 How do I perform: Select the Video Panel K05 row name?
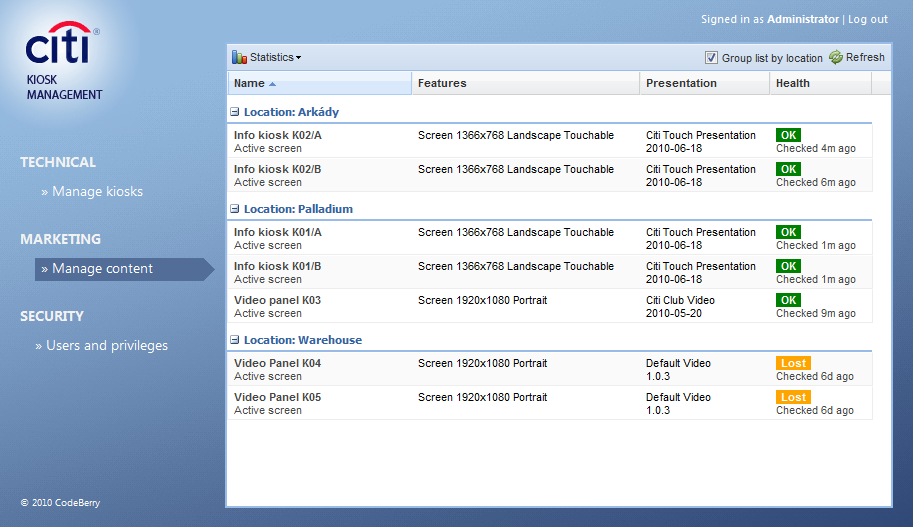point(277,397)
